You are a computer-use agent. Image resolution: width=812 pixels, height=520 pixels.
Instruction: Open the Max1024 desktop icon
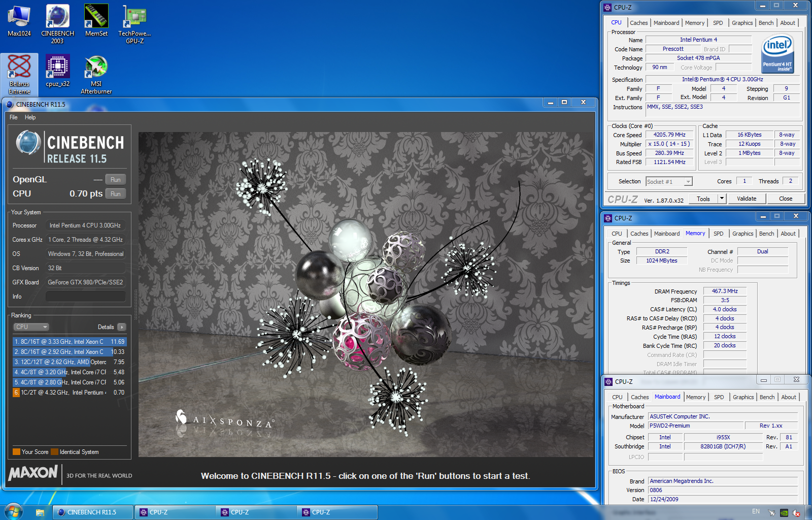tap(19, 21)
